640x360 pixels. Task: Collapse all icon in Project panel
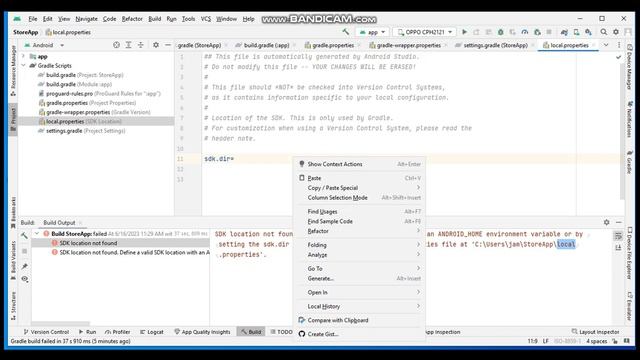tap(140, 45)
